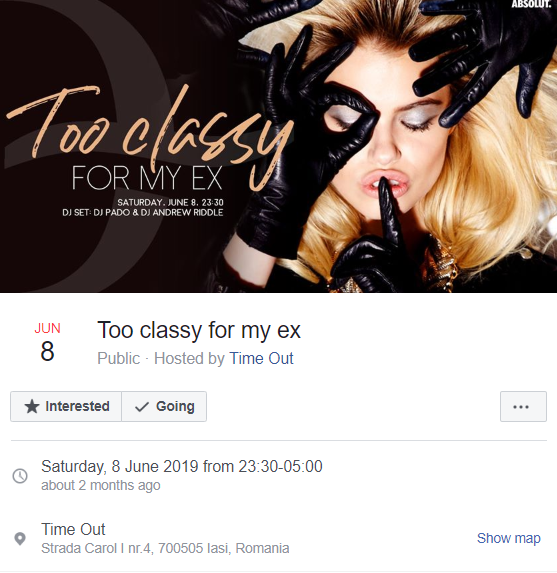This screenshot has width=557, height=573.
Task: Click the Saturday, 8 June 2019 date line
Action: (x=182, y=467)
